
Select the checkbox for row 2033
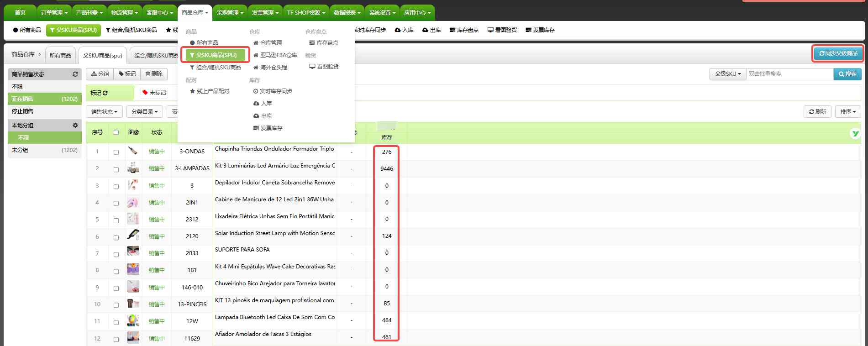click(116, 254)
